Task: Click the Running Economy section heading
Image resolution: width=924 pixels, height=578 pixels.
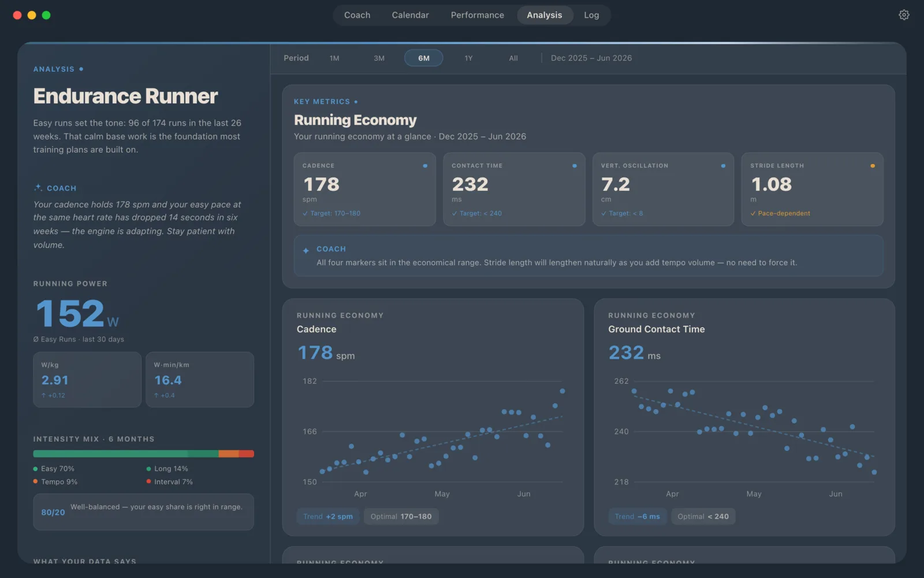Action: click(355, 120)
